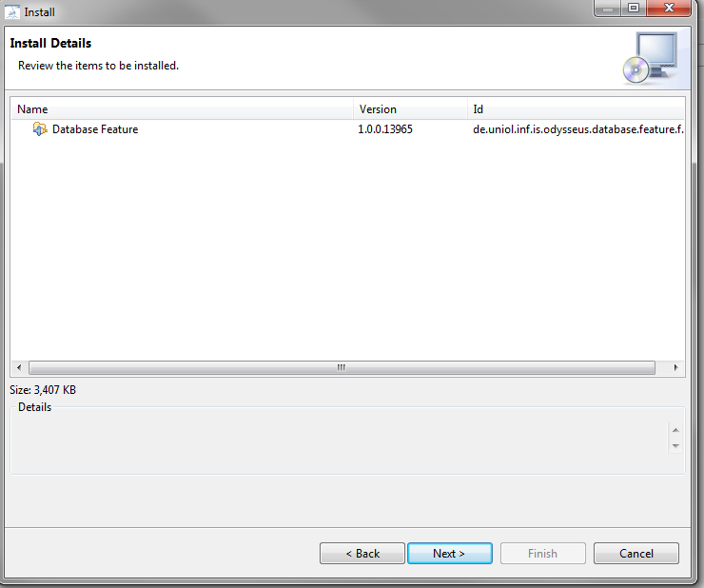Select the Database Feature feature icon

pyautogui.click(x=40, y=129)
